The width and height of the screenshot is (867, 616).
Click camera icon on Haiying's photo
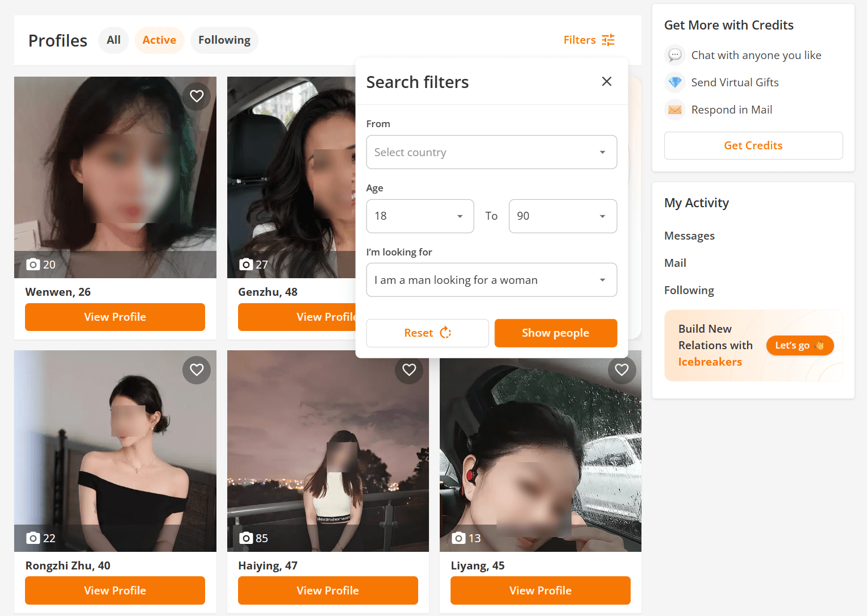(246, 538)
